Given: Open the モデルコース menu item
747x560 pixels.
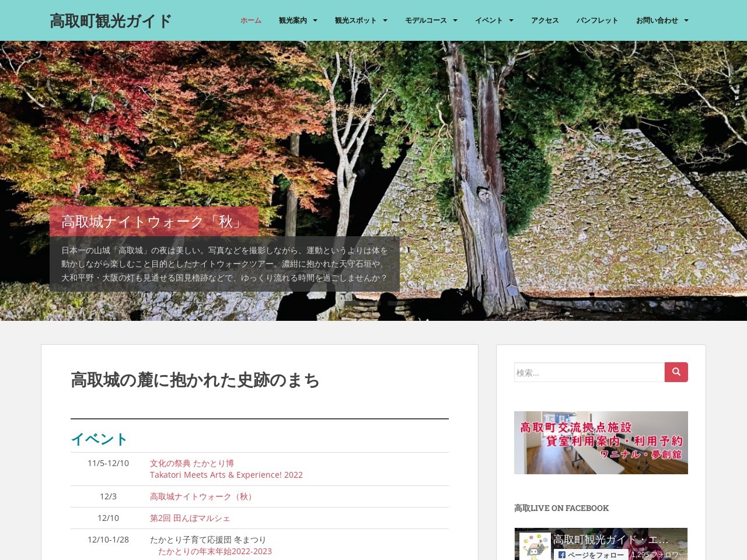Looking at the screenshot, I should (426, 20).
